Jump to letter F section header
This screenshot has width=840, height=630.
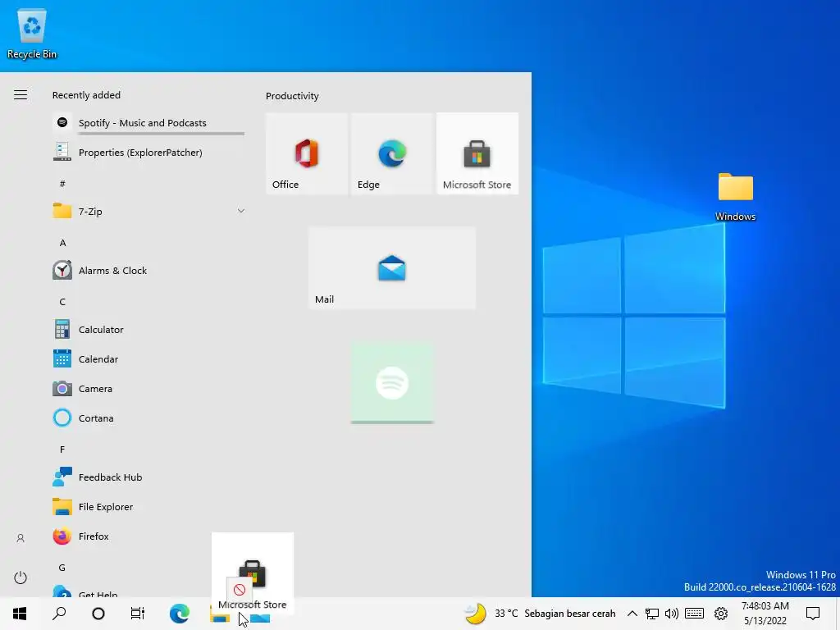click(x=62, y=449)
